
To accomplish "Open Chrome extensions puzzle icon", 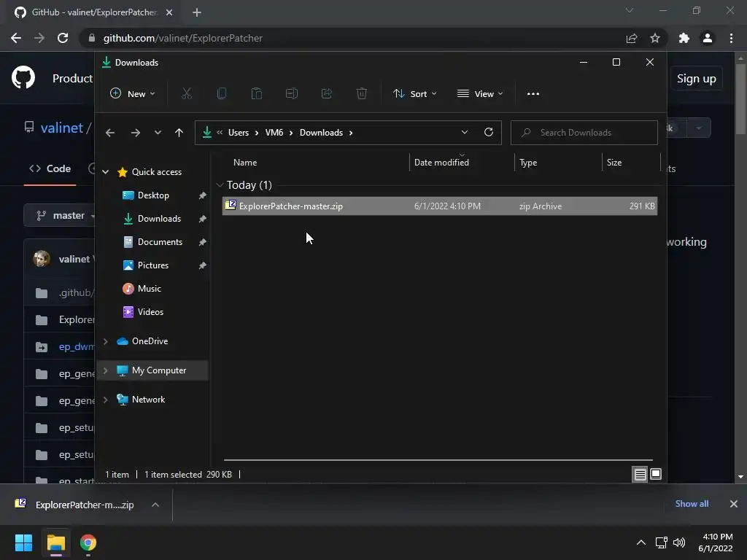I will click(684, 38).
